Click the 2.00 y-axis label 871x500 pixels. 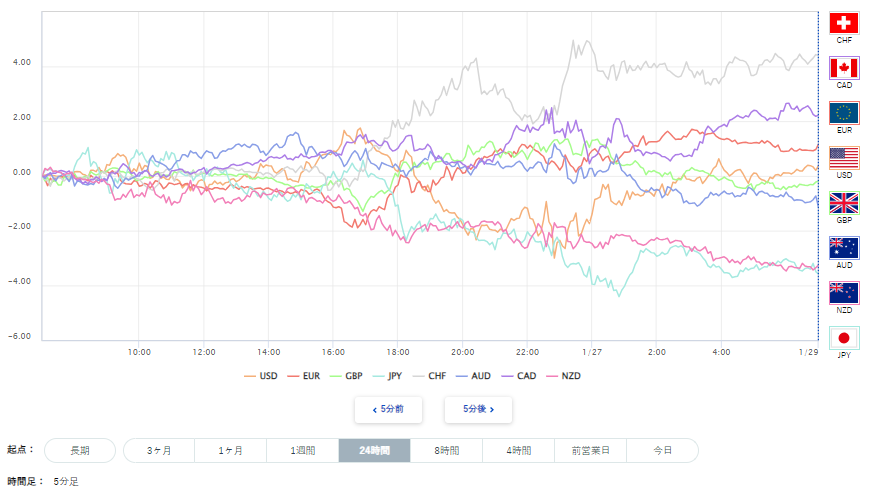point(22,118)
